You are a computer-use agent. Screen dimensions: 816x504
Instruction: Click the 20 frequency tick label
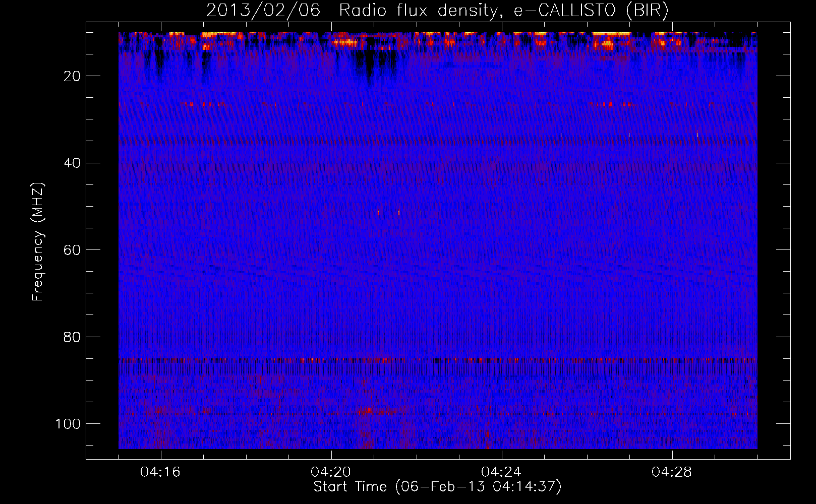(x=72, y=76)
